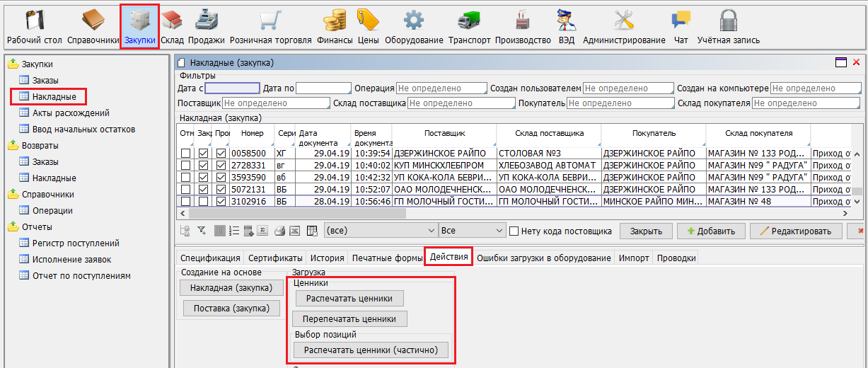Open the Финансы coins module
The height and width of the screenshot is (368, 868).
coord(335,26)
